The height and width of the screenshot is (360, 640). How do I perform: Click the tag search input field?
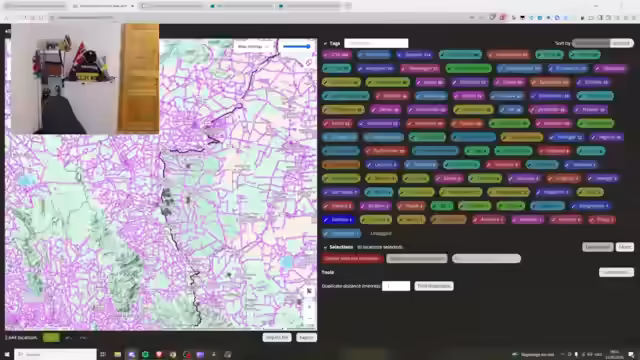click(376, 43)
